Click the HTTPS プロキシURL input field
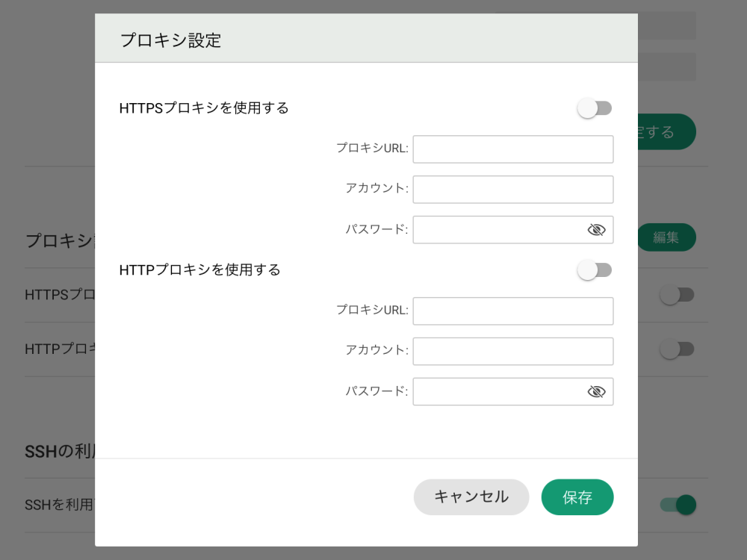747x560 pixels. [512, 149]
